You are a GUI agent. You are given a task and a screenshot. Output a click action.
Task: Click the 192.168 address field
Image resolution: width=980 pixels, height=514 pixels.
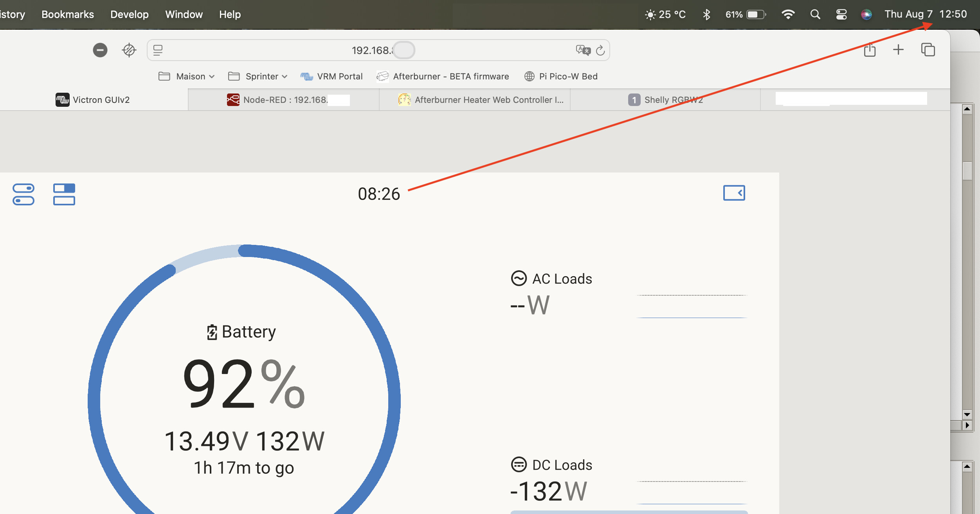point(378,50)
